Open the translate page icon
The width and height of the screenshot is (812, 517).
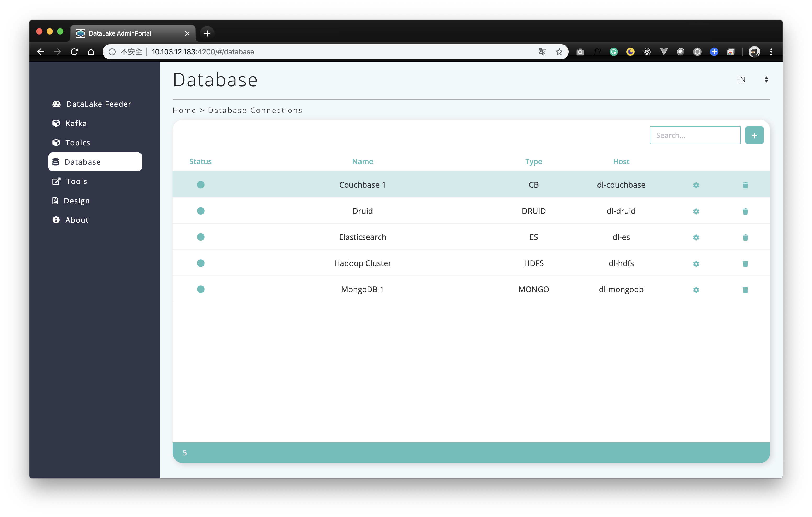[542, 51]
